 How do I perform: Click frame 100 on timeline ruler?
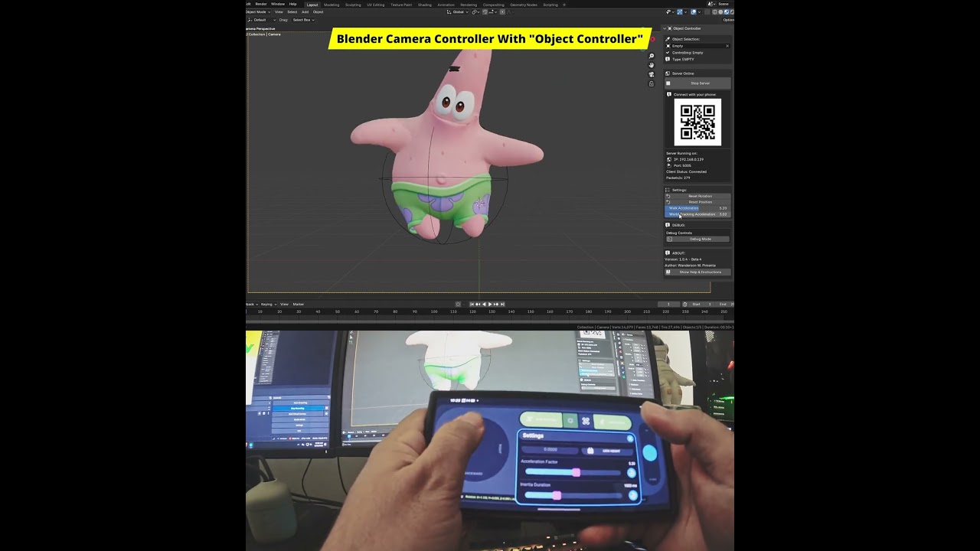click(434, 311)
